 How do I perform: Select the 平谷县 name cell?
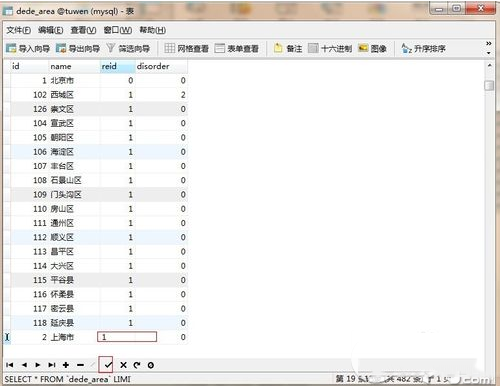75,280
